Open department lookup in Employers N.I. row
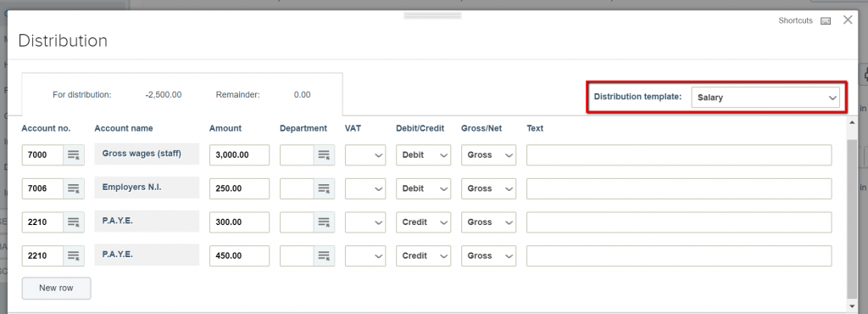 [x=324, y=189]
